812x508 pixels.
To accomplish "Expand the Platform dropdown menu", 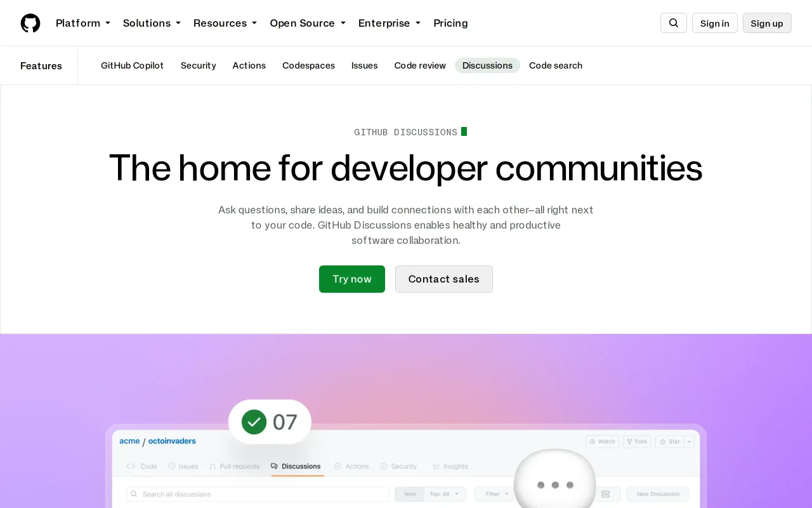I will (83, 23).
